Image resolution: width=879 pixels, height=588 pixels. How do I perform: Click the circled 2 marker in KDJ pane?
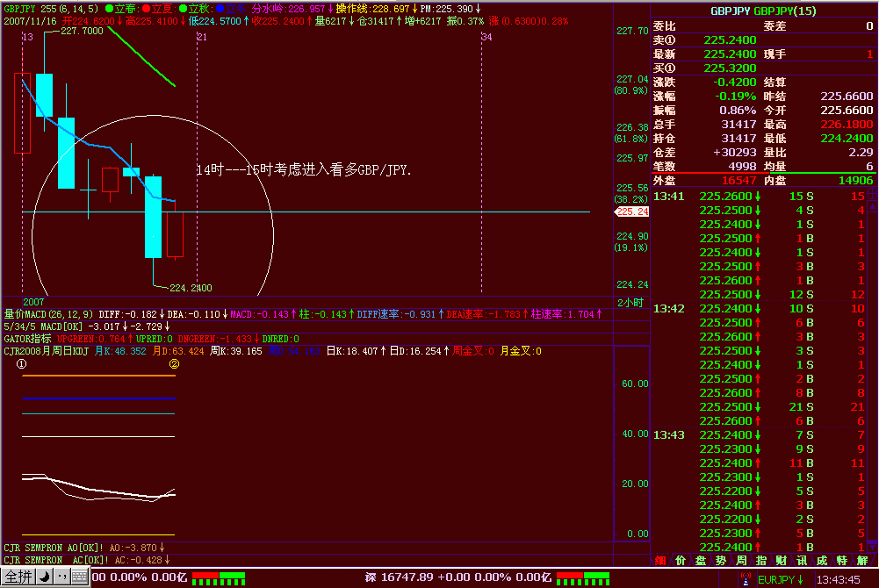(x=175, y=364)
